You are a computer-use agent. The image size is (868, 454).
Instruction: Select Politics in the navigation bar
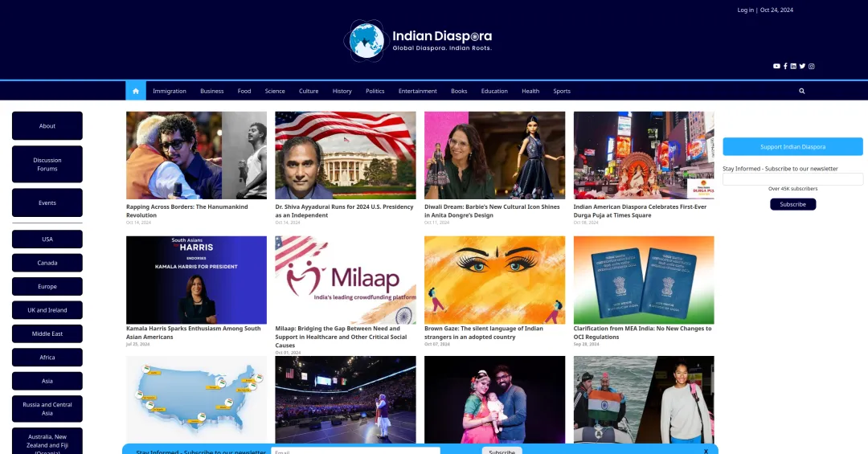pos(375,91)
